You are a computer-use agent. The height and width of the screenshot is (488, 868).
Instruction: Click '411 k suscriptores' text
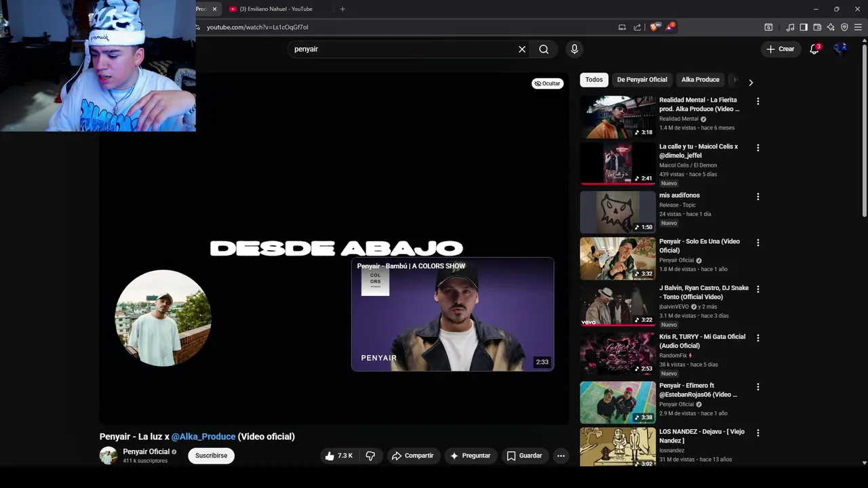click(145, 461)
